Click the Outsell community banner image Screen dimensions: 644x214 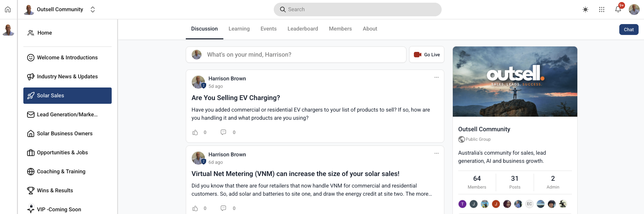[515, 82]
